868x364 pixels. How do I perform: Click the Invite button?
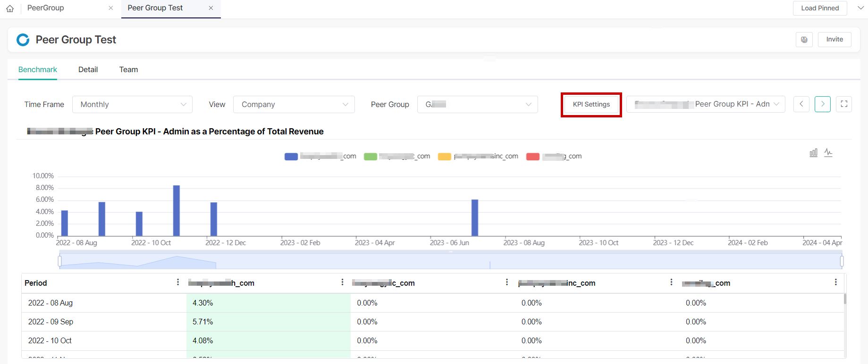tap(834, 40)
